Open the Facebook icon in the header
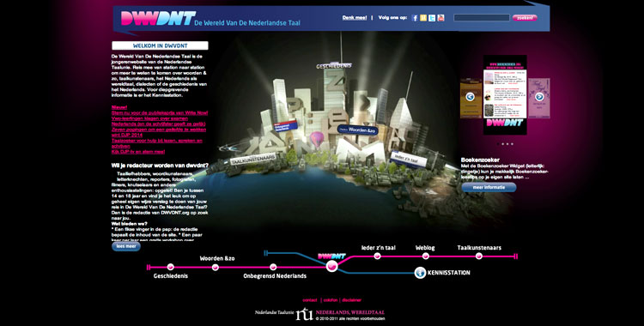 click(x=415, y=18)
